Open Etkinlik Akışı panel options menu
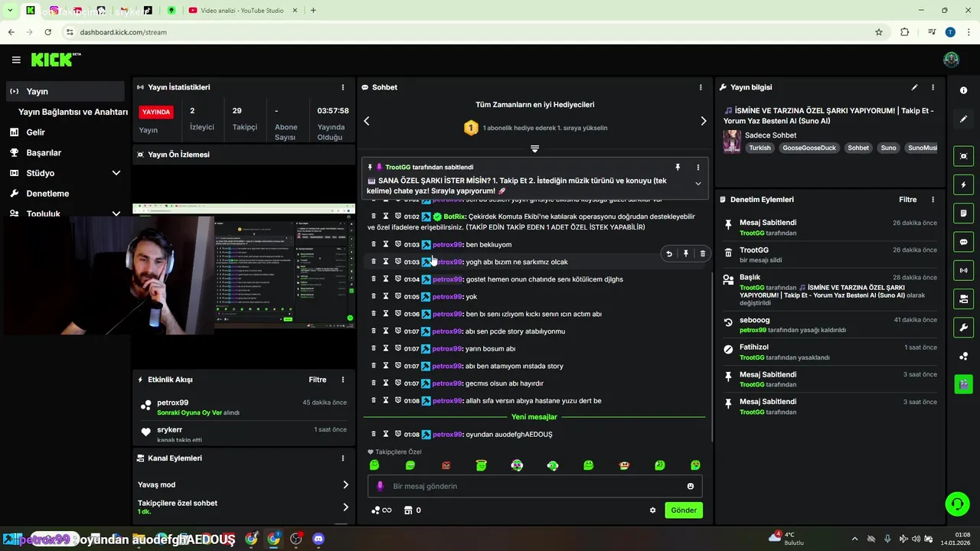This screenshot has height=551, width=980. click(343, 380)
